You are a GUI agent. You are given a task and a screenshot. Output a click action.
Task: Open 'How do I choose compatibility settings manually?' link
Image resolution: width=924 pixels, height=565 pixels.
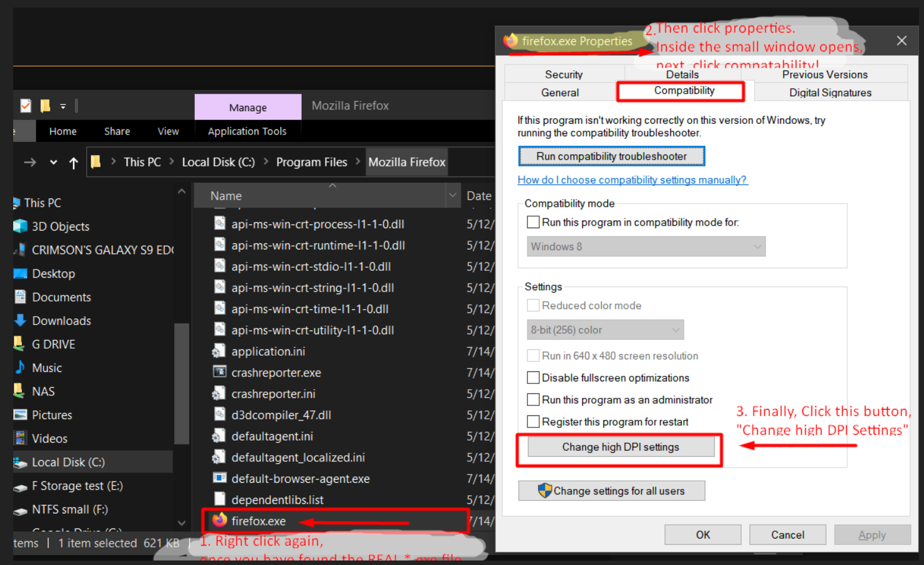tap(632, 180)
